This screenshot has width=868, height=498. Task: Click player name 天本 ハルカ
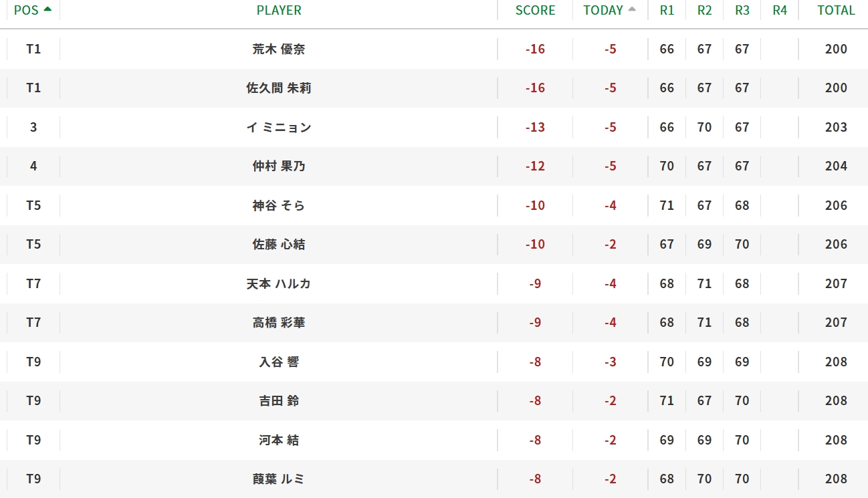[279, 283]
